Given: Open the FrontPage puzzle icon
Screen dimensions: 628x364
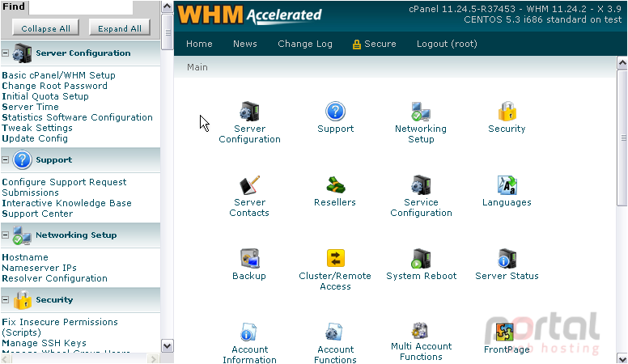Looking at the screenshot, I should point(505,332).
